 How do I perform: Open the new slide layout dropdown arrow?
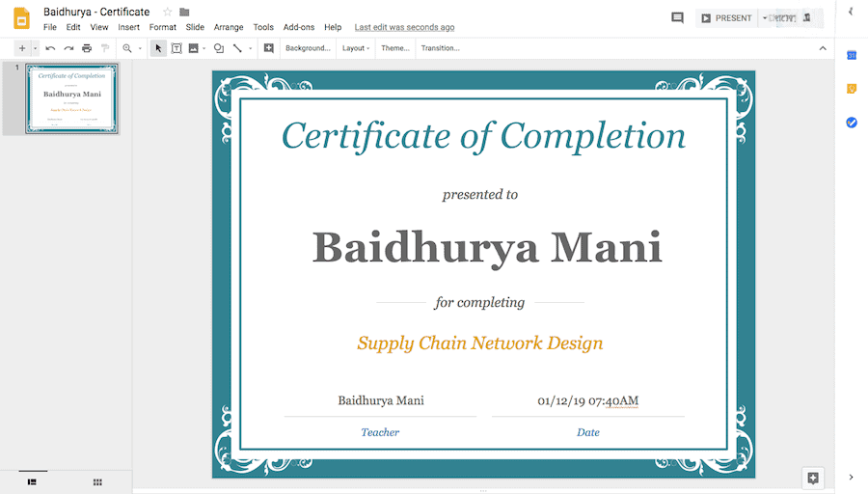[35, 48]
